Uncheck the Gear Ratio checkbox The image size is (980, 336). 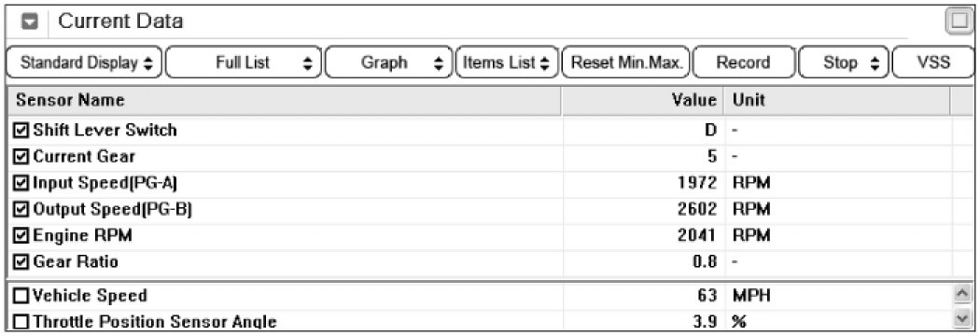21,261
